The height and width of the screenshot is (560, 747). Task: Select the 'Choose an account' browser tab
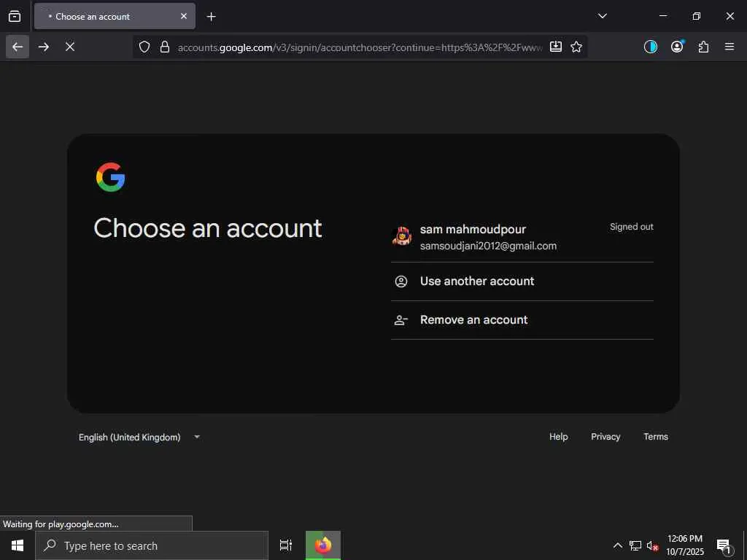point(115,16)
